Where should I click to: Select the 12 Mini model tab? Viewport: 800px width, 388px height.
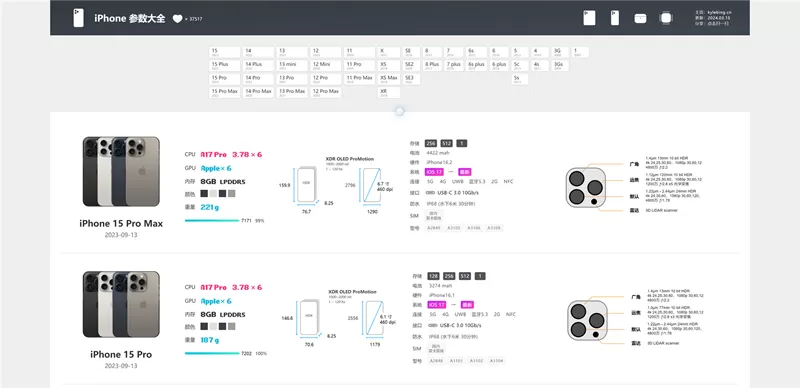326,65
